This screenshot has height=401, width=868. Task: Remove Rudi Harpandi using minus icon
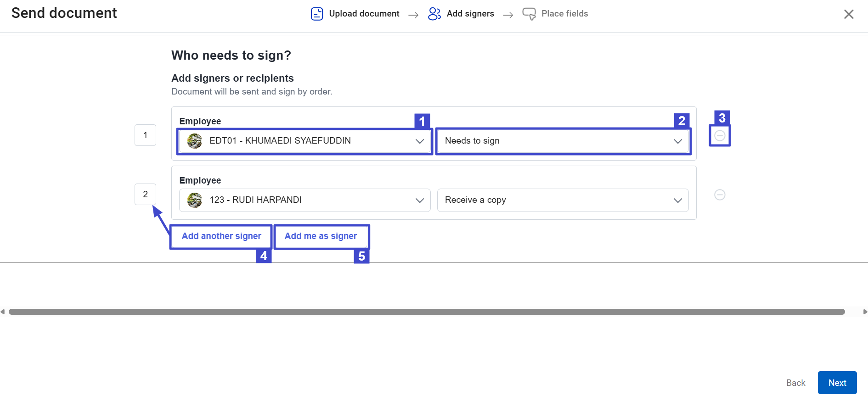tap(720, 195)
